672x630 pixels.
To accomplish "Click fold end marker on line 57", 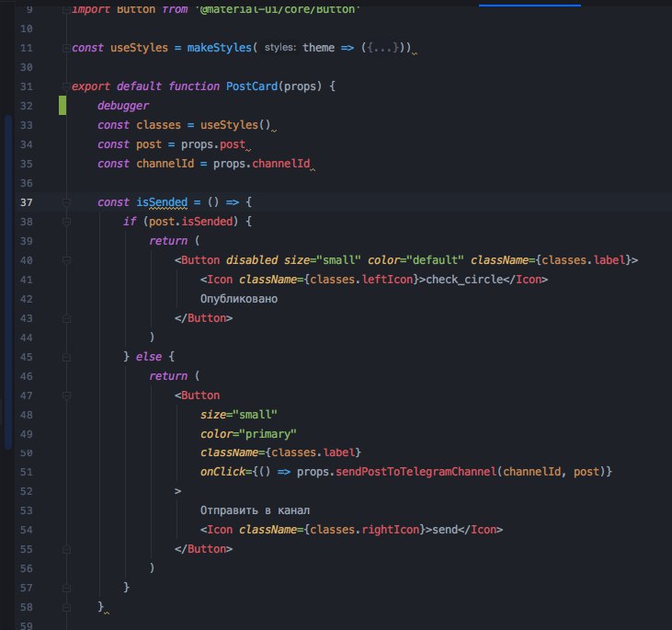I will pos(66,588).
